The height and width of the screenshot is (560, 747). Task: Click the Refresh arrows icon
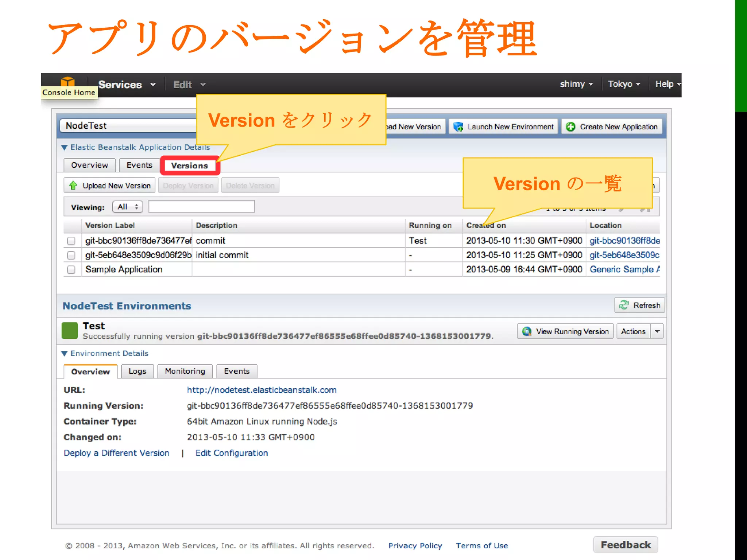pos(624,305)
